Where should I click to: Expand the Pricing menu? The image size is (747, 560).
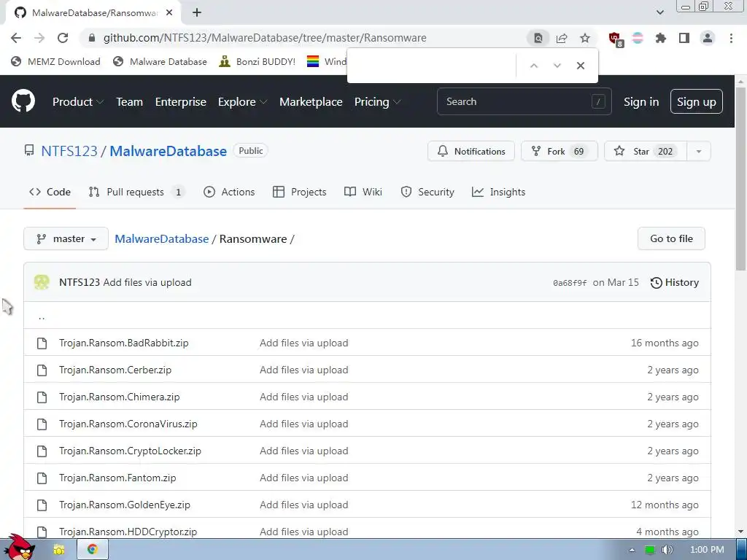[x=377, y=102]
